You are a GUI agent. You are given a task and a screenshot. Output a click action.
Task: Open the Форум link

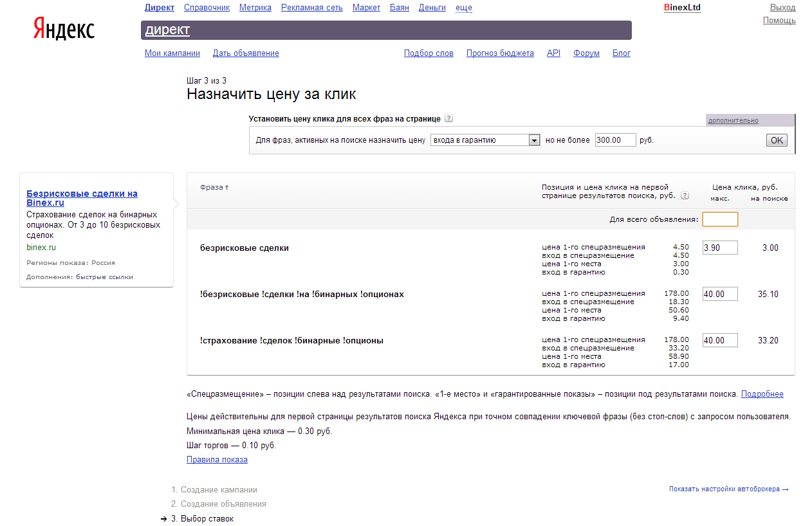(x=586, y=53)
